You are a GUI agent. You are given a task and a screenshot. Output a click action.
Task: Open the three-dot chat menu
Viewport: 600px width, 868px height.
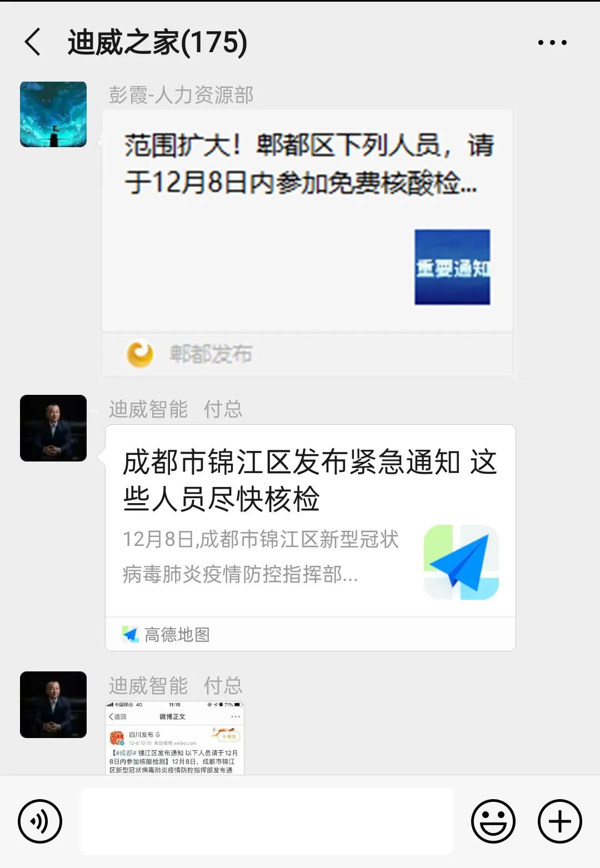point(552,42)
